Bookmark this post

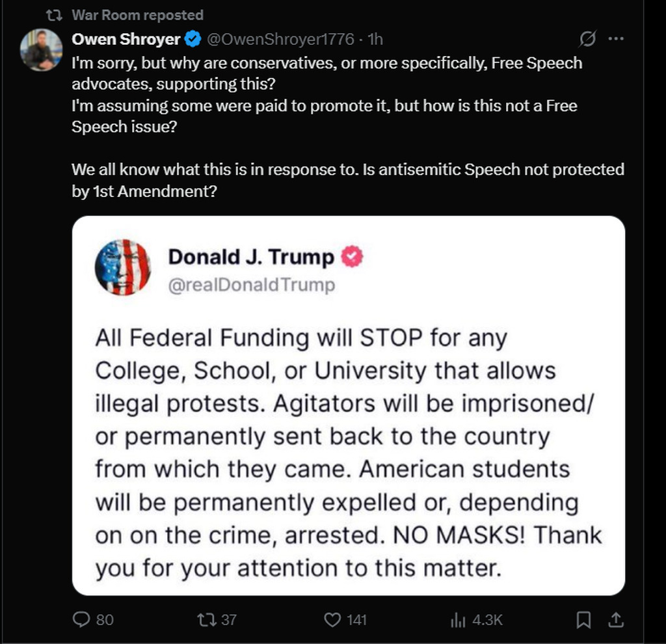(x=584, y=620)
